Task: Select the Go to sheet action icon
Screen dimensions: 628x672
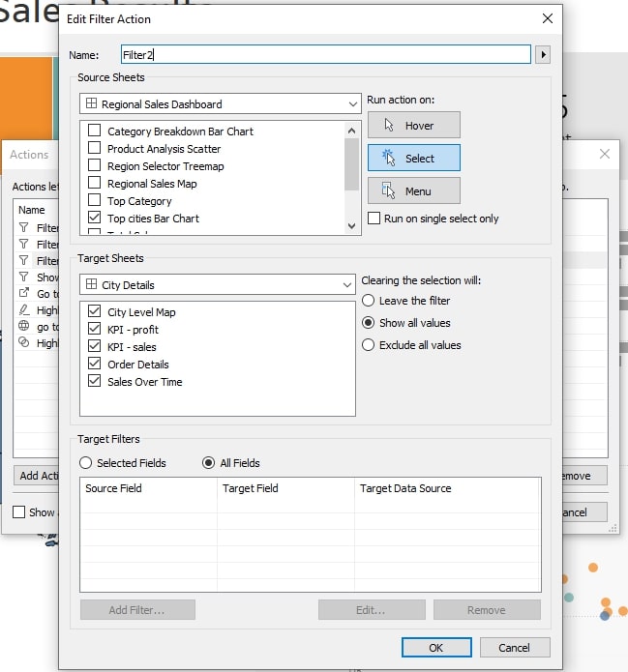Action: click(x=24, y=293)
